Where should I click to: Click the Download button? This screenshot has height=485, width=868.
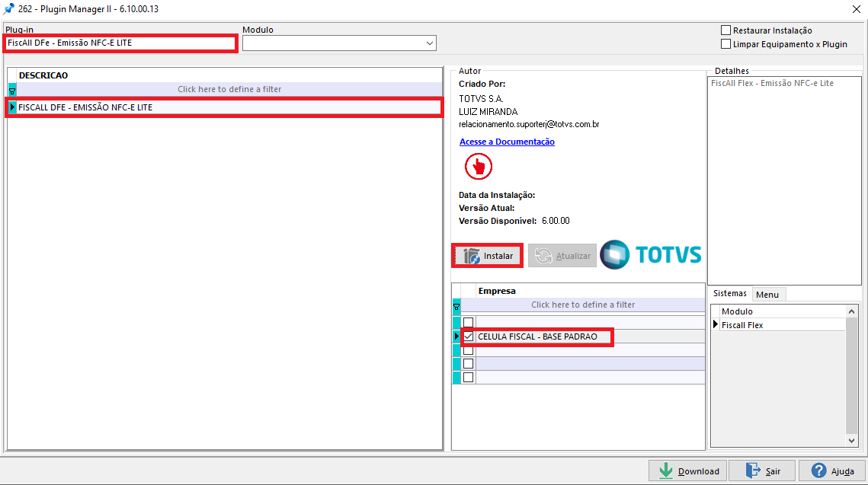688,471
